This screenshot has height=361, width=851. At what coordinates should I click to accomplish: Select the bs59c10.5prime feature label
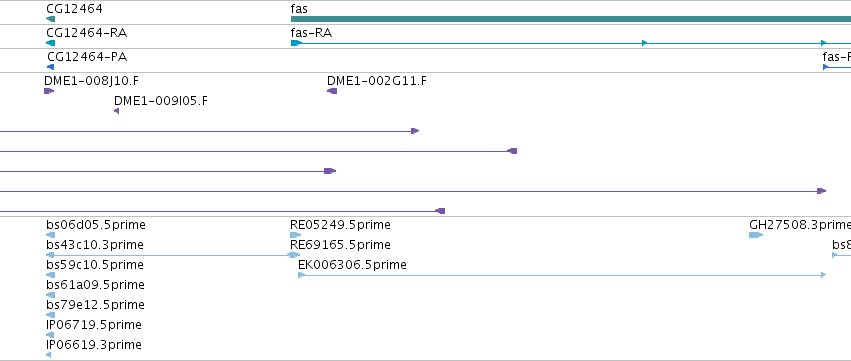pyautogui.click(x=95, y=265)
